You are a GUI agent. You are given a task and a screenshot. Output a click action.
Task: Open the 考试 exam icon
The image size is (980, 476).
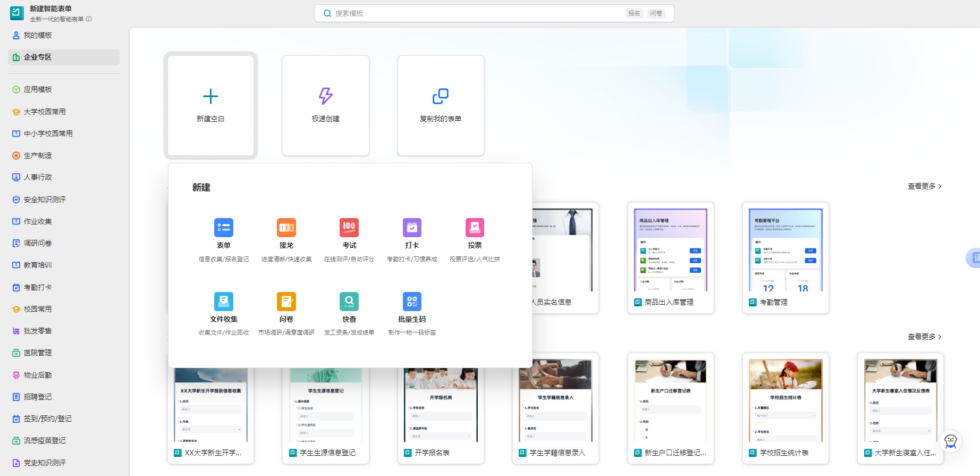pyautogui.click(x=349, y=228)
